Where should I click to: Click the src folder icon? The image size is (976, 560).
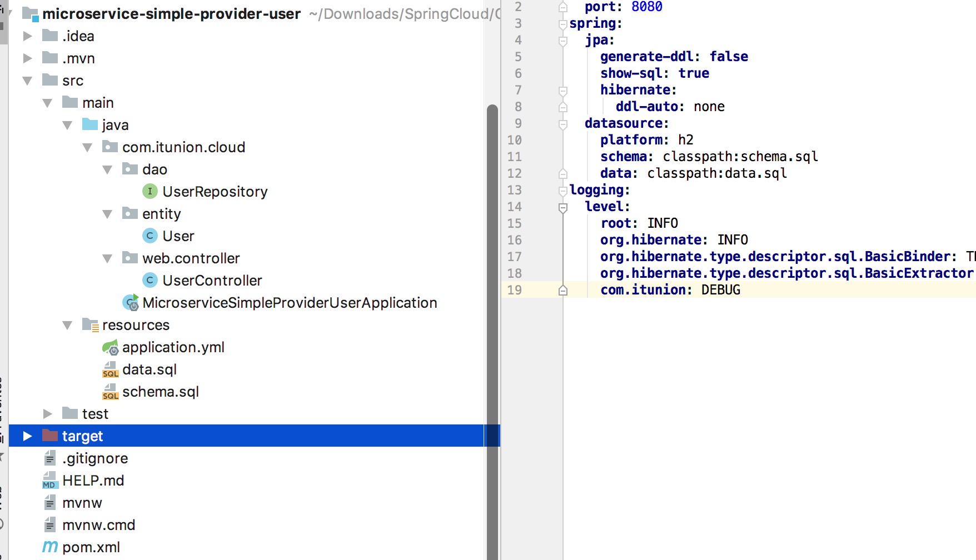tap(50, 80)
